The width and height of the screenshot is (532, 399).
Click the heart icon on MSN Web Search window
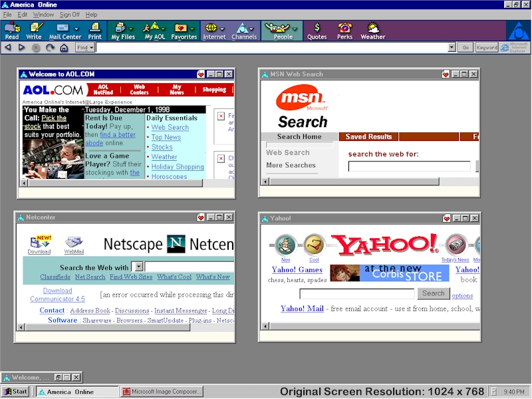click(x=446, y=74)
